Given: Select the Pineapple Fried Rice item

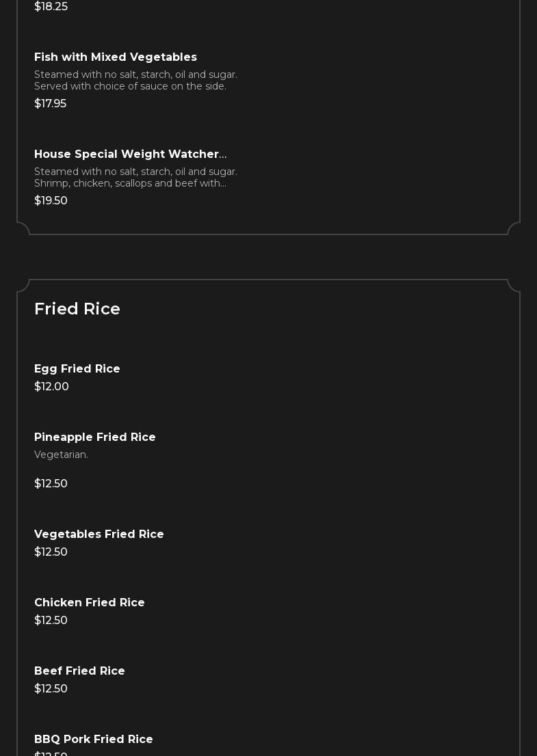Looking at the screenshot, I should 95,437.
